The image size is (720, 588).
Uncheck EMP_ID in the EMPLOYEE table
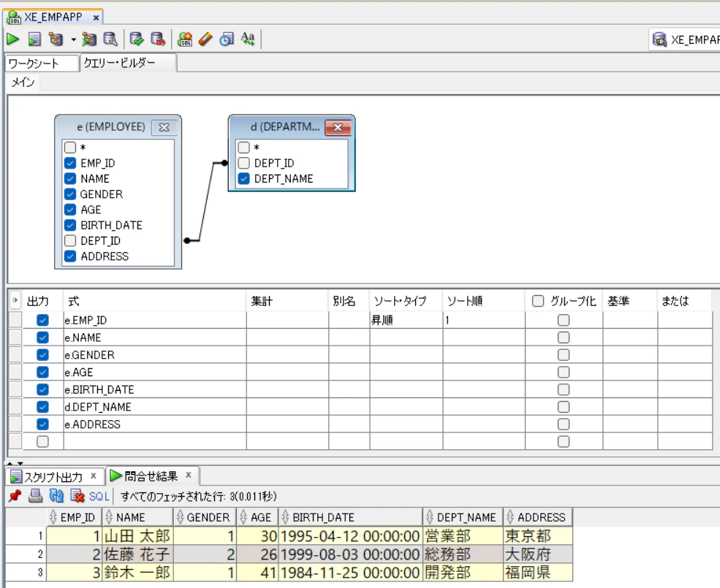click(x=70, y=163)
